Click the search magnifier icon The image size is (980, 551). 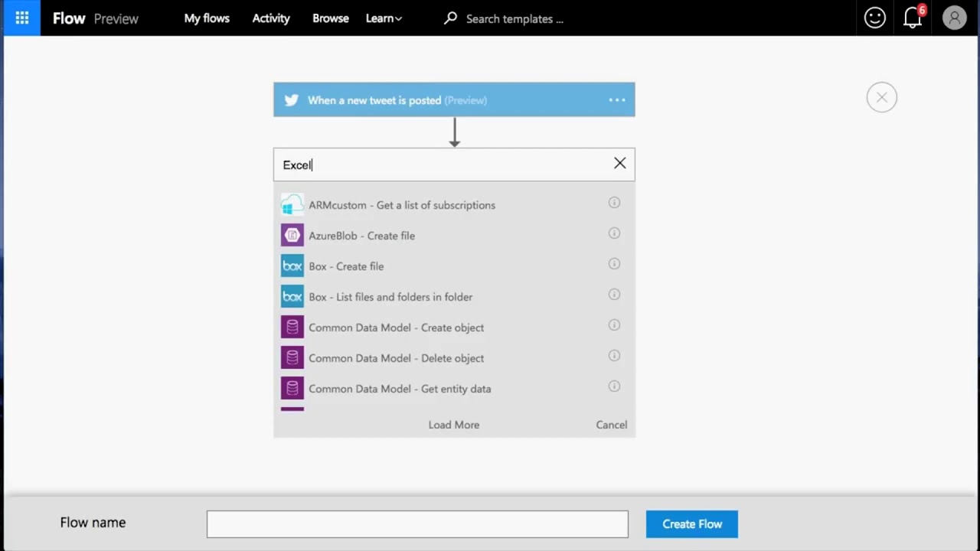point(450,18)
